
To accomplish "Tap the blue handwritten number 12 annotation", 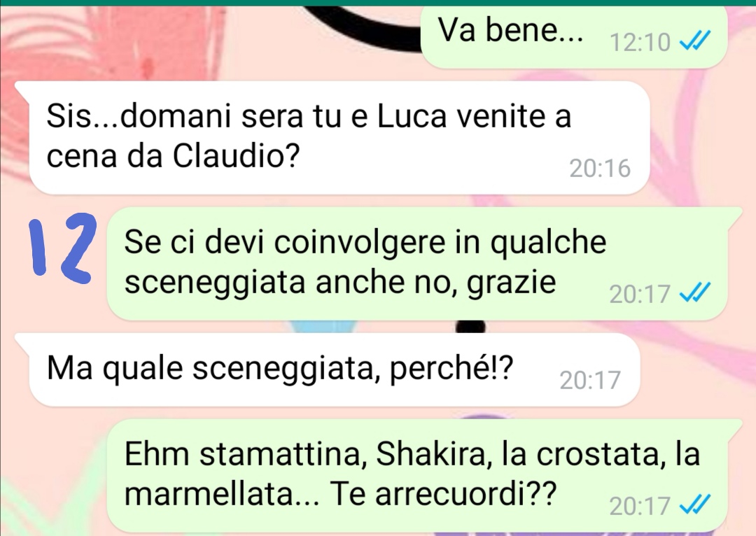I will 62,248.
